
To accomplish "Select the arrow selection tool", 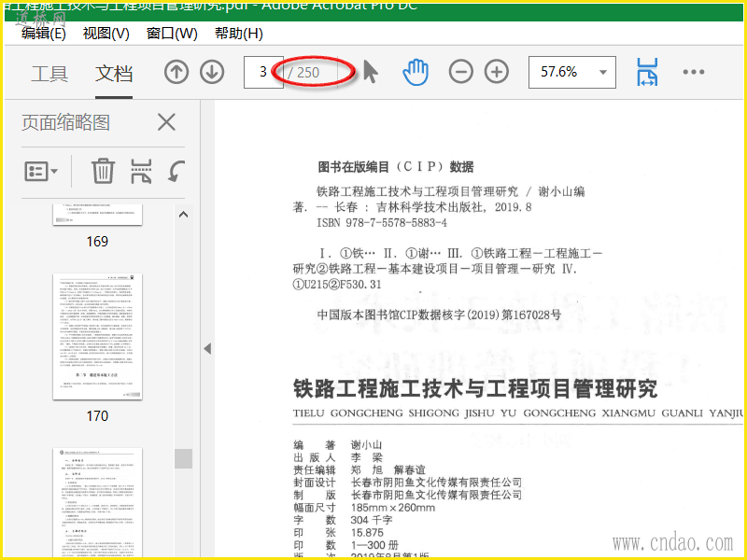I will coord(370,72).
